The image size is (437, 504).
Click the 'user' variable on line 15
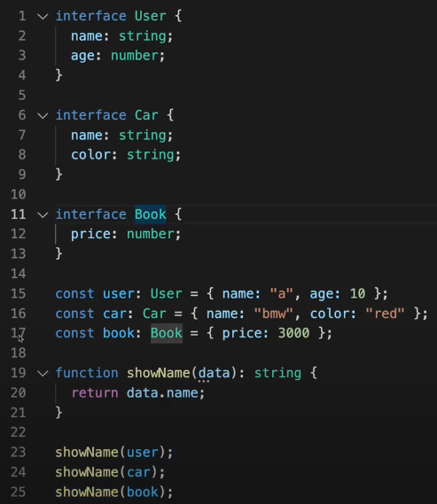[119, 294]
